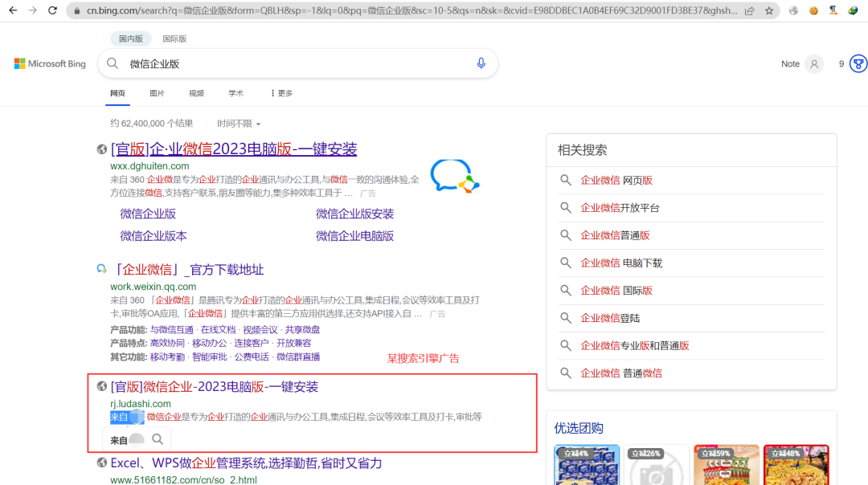Click the work.weixin.qq.com URL text
868x485 pixels.
click(x=154, y=287)
